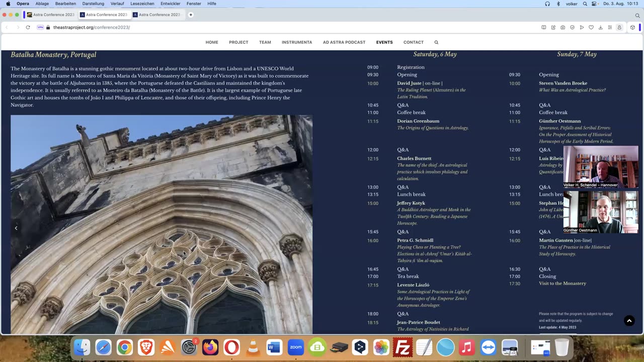The width and height of the screenshot is (644, 362).
Task: Open the Trash in the Dock
Action: tap(562, 347)
